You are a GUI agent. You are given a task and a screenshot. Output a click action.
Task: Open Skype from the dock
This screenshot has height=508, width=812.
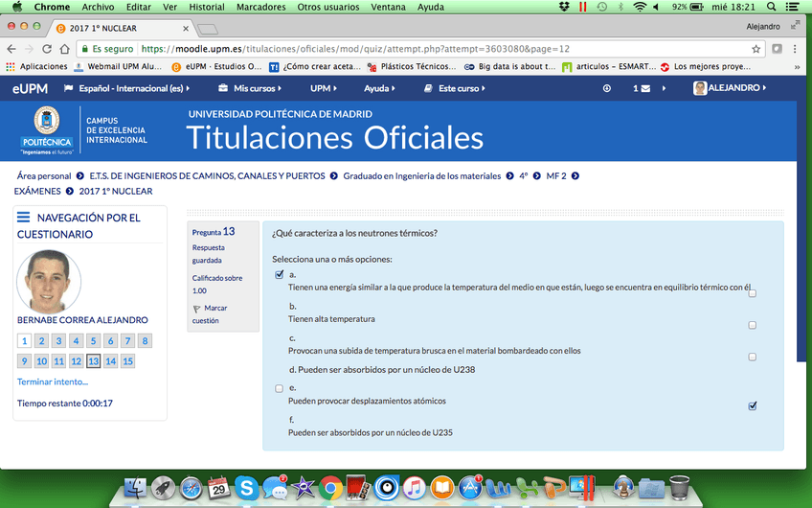(247, 488)
